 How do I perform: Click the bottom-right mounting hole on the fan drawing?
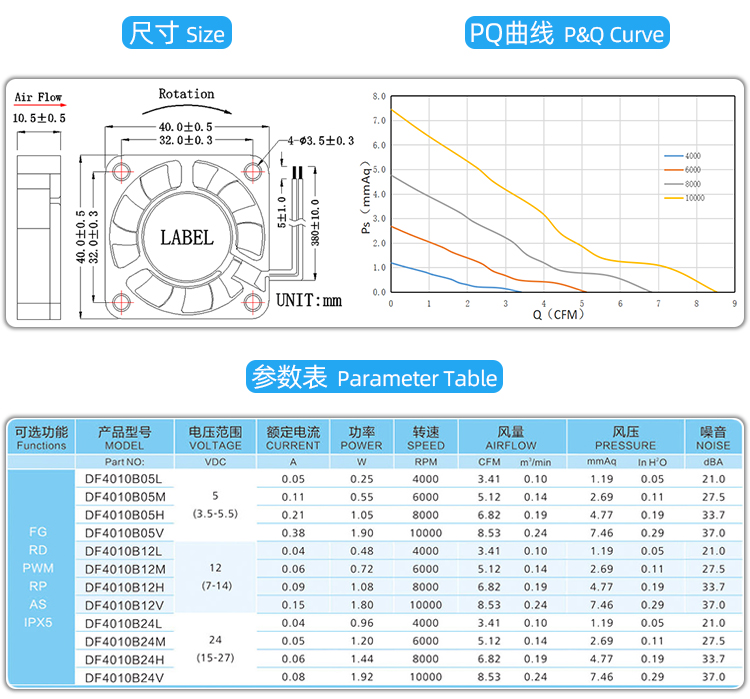tap(250, 299)
